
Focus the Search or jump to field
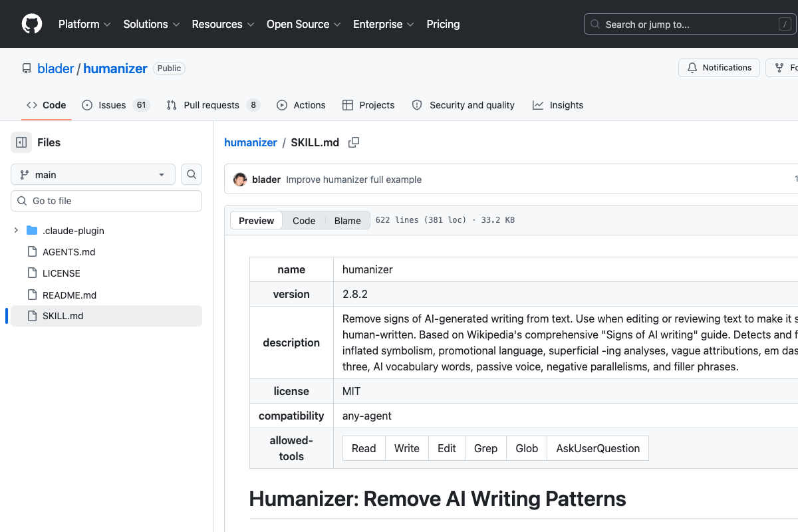[690, 25]
